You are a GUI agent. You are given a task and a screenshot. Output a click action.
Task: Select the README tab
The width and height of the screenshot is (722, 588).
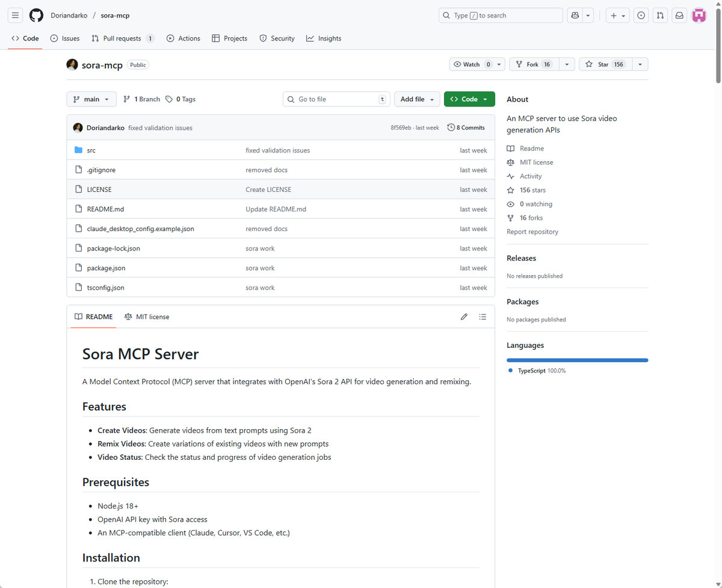tap(93, 317)
